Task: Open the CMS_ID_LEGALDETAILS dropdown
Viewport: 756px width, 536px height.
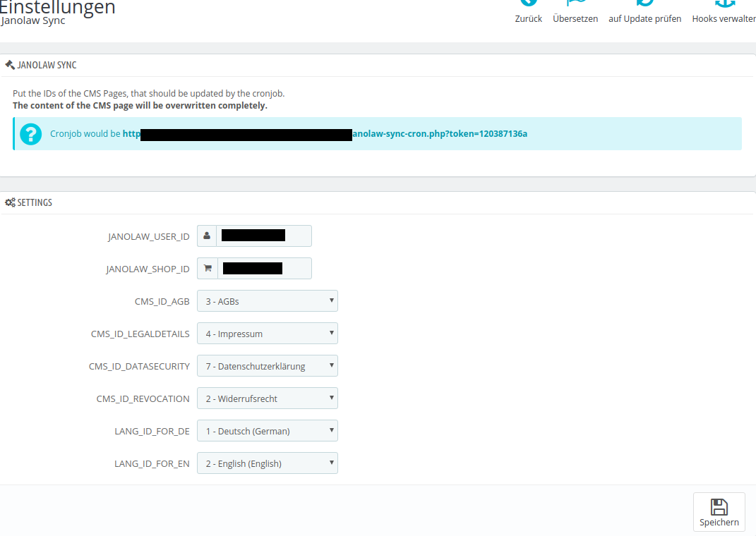Action: coord(268,334)
